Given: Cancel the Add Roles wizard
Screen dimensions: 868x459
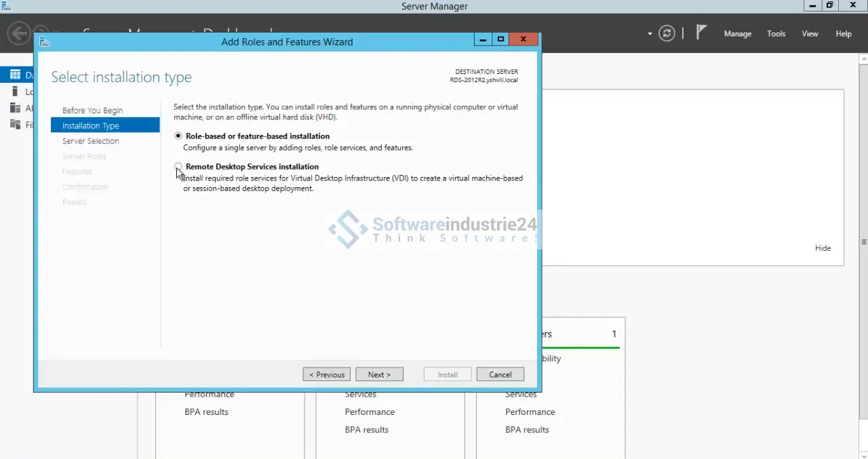Looking at the screenshot, I should (500, 374).
